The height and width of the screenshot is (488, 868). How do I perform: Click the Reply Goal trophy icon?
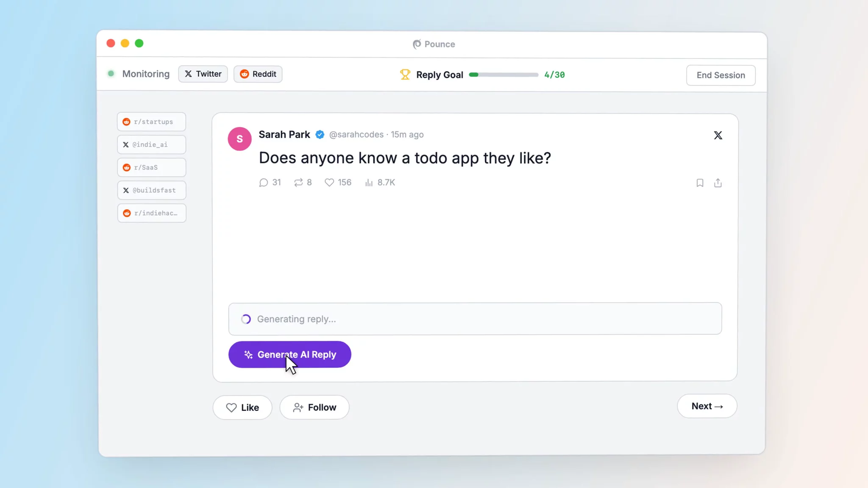point(405,75)
